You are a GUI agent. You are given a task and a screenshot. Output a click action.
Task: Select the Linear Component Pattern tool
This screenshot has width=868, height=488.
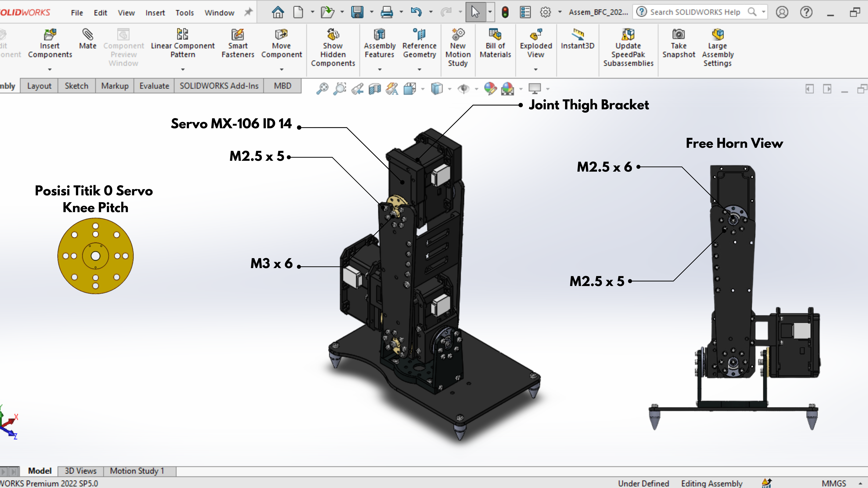183,43
